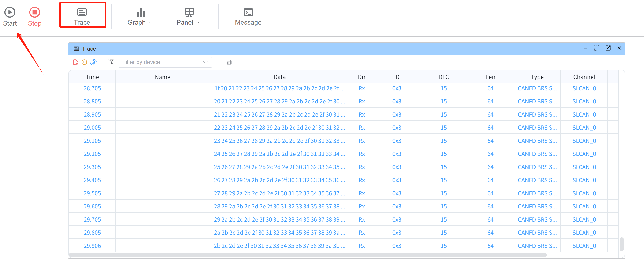
Task: Select the time cell 28.905
Action: click(x=92, y=115)
